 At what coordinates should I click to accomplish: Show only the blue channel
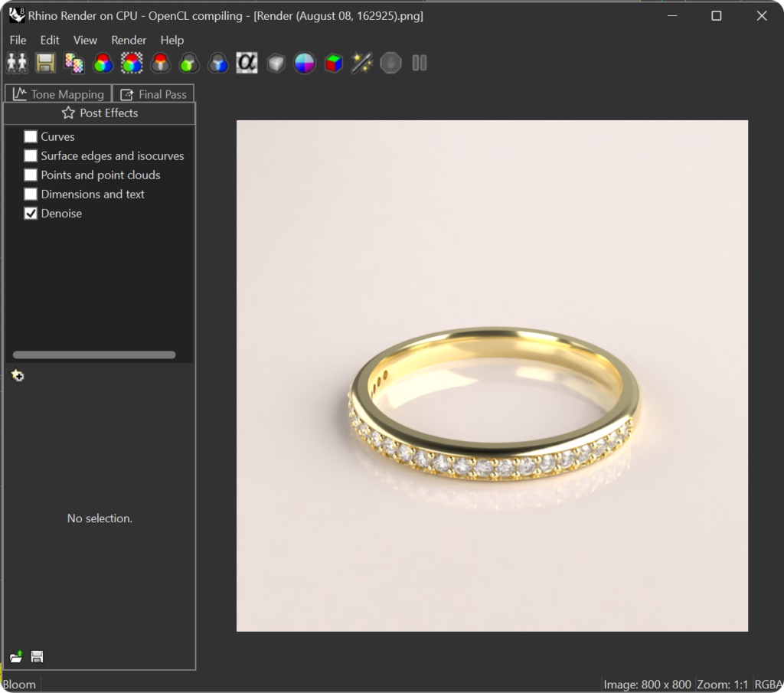(x=218, y=63)
